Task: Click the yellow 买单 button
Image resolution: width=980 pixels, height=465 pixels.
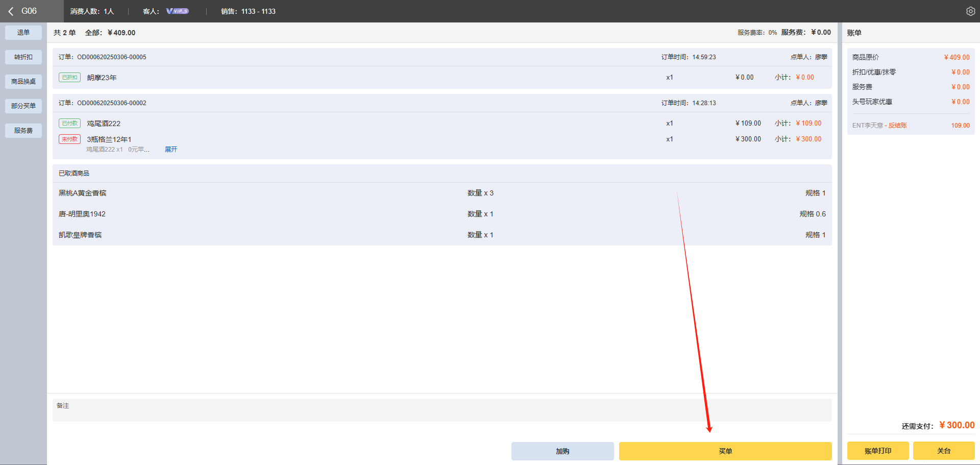Action: click(725, 451)
